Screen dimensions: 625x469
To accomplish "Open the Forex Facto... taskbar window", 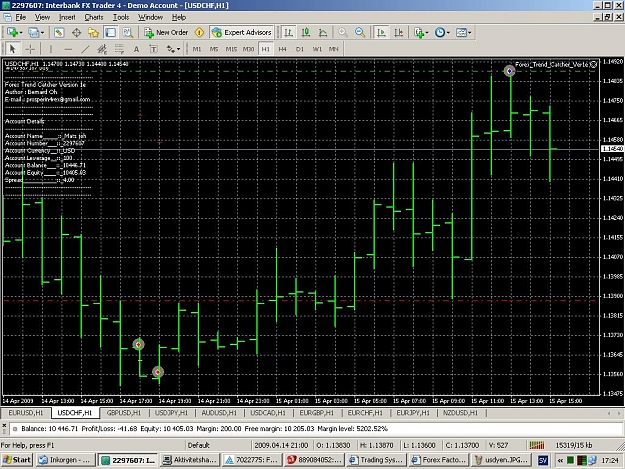I will tap(439, 460).
